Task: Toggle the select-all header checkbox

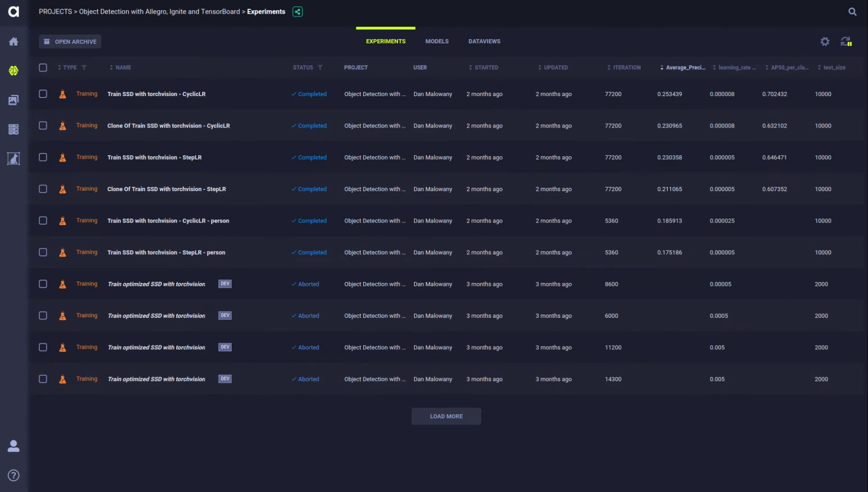Action: (43, 68)
